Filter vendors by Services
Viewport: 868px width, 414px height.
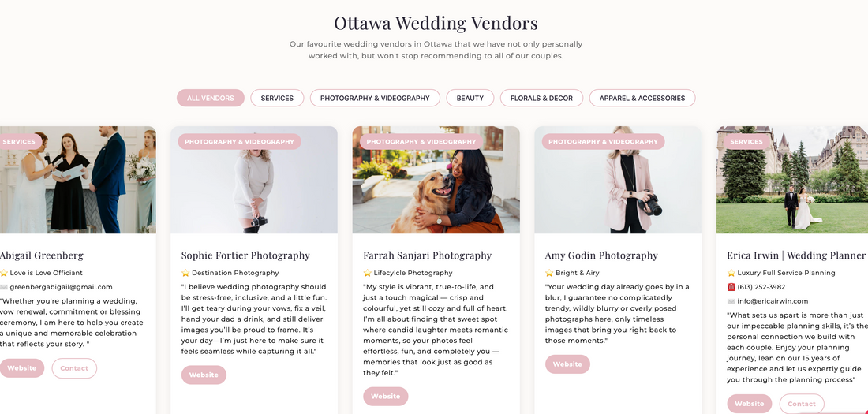pyautogui.click(x=277, y=98)
